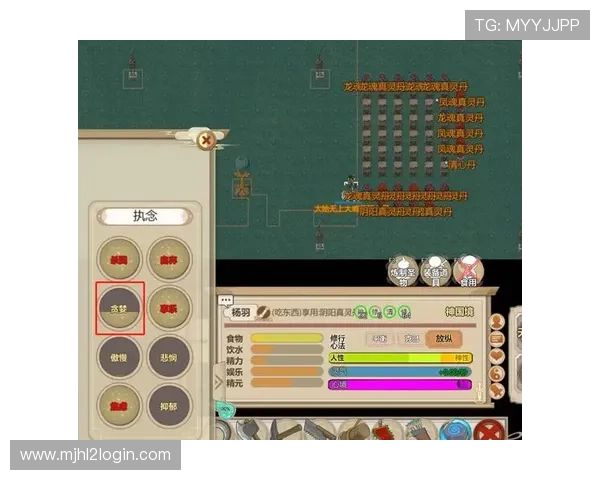Screen dimensions: 600x480
Task: Click the 娱乐 need bar
Action: pyautogui.click(x=287, y=371)
